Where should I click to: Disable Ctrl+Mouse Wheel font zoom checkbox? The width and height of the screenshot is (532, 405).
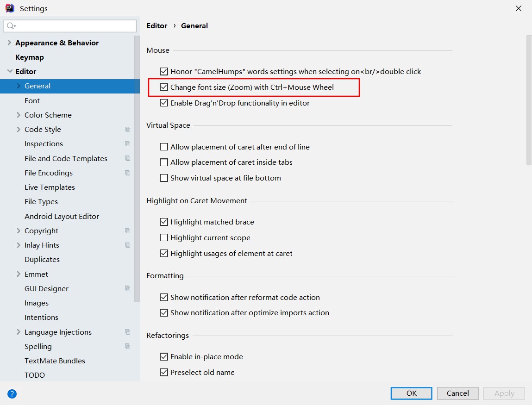click(164, 87)
